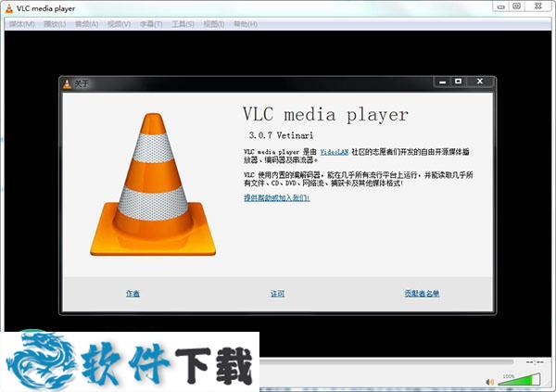556x392 pixels.
Task: Maximize the VLC media player main window
Action: tap(517, 6)
